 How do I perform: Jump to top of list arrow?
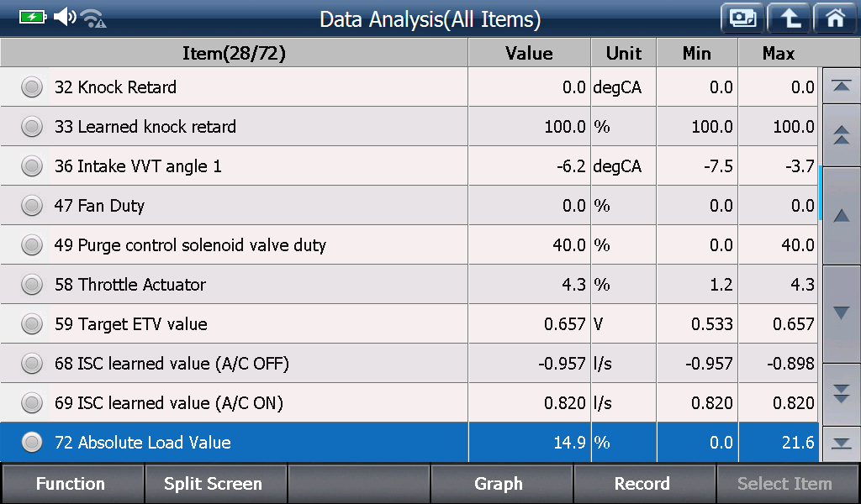pyautogui.click(x=841, y=86)
